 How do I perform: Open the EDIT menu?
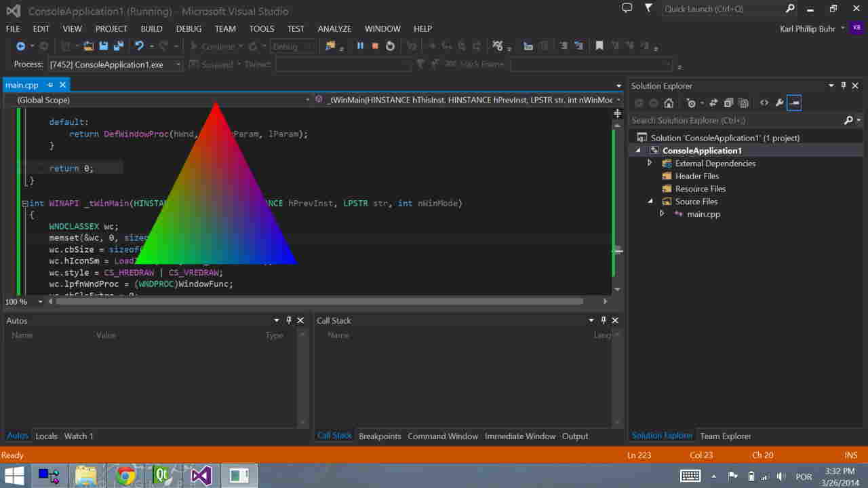[x=41, y=29]
